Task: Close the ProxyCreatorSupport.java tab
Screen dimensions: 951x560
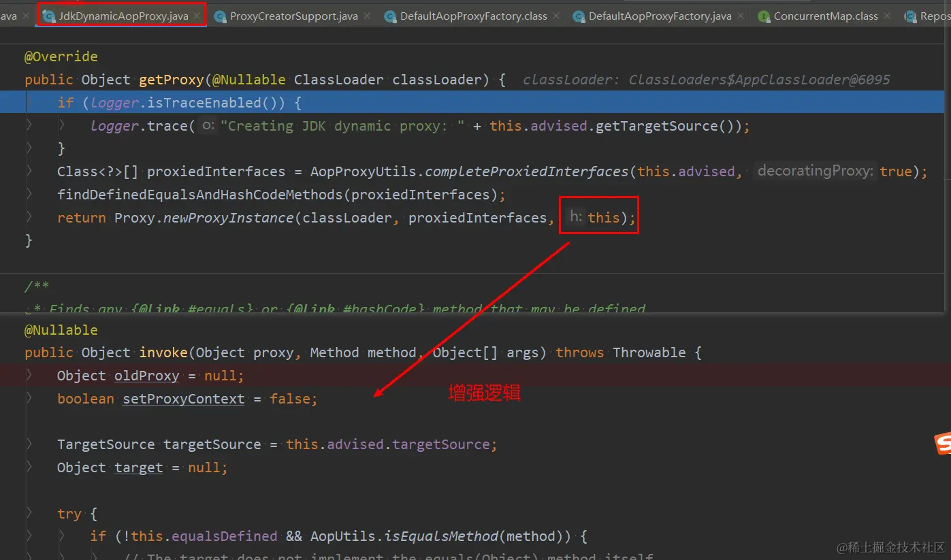Action: [368, 16]
